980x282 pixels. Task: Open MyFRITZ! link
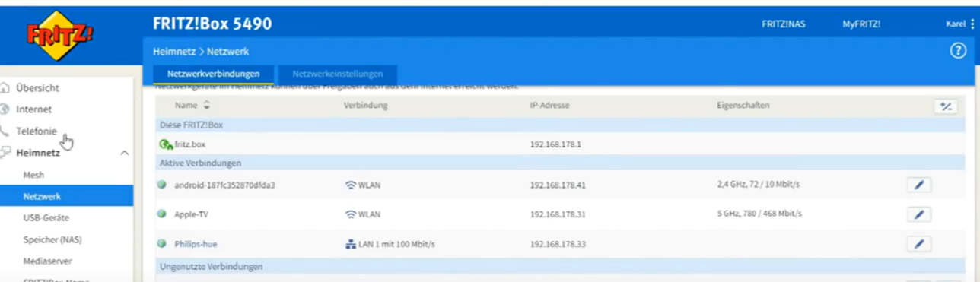tap(861, 24)
